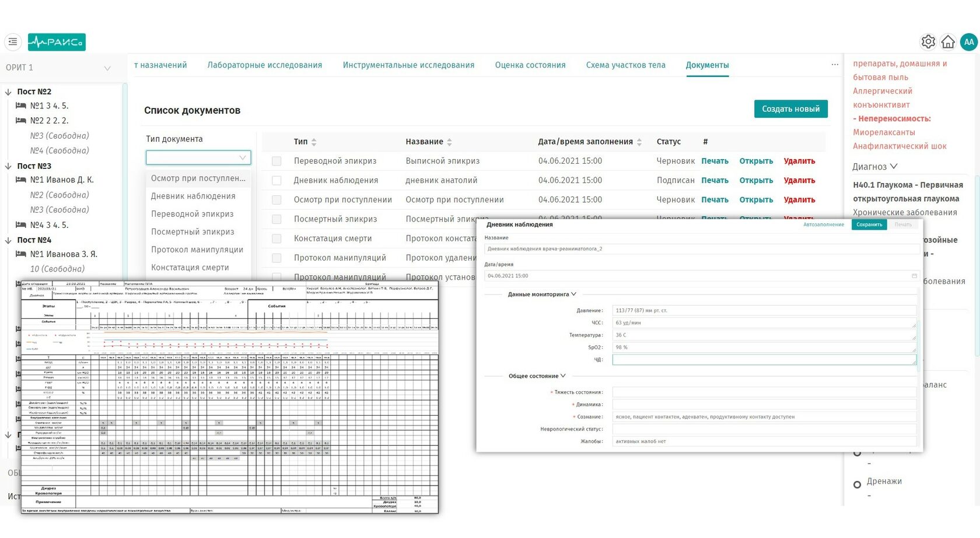The height and width of the screenshot is (538, 980).
Task: Open the Оценка состояния tab
Action: [x=530, y=65]
